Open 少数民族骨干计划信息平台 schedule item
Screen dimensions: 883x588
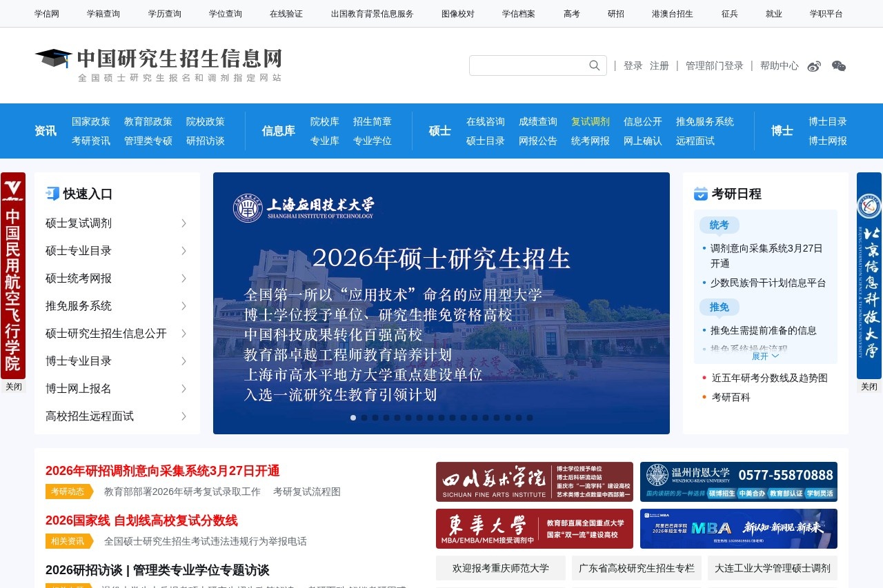click(768, 283)
